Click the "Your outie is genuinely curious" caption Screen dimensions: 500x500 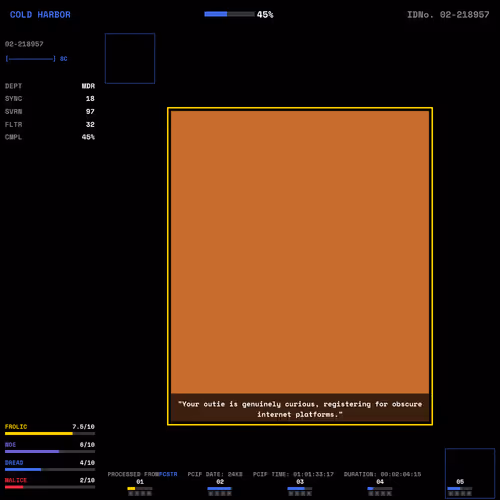(300, 409)
